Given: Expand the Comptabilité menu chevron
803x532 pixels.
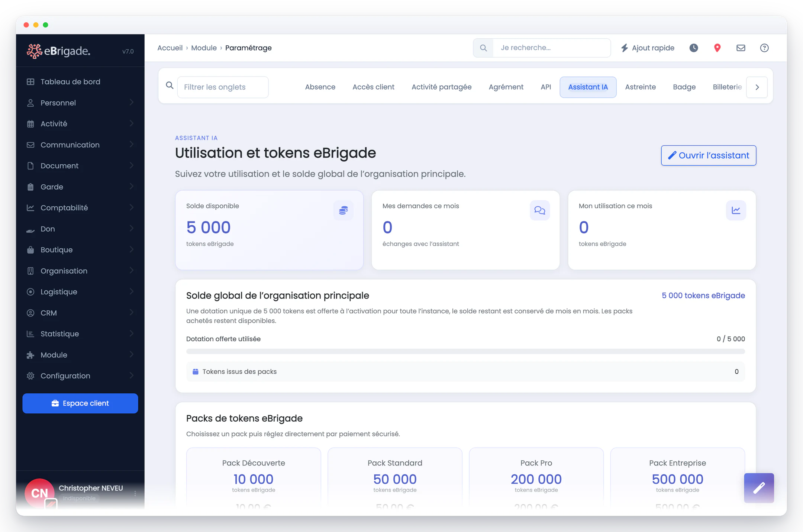Looking at the screenshot, I should point(131,207).
